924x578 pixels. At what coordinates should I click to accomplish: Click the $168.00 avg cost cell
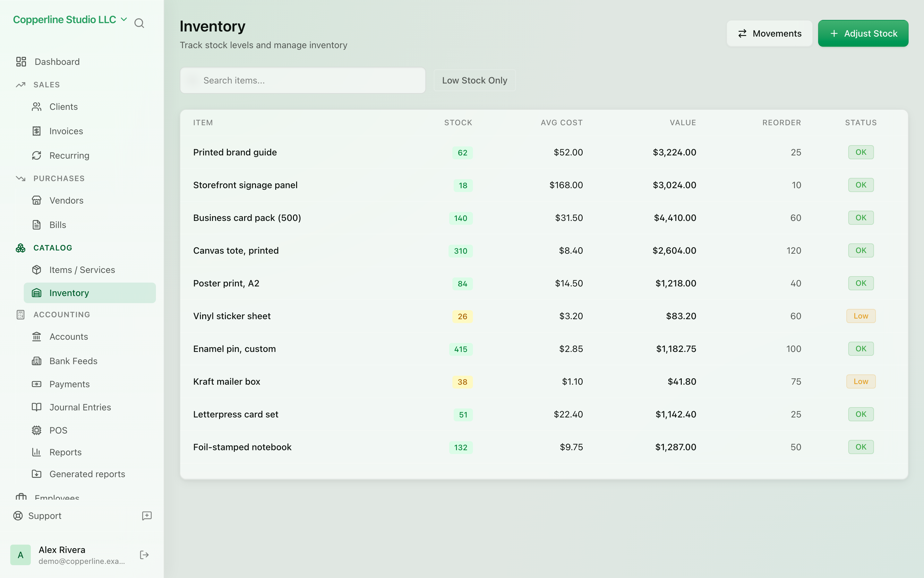tap(566, 185)
